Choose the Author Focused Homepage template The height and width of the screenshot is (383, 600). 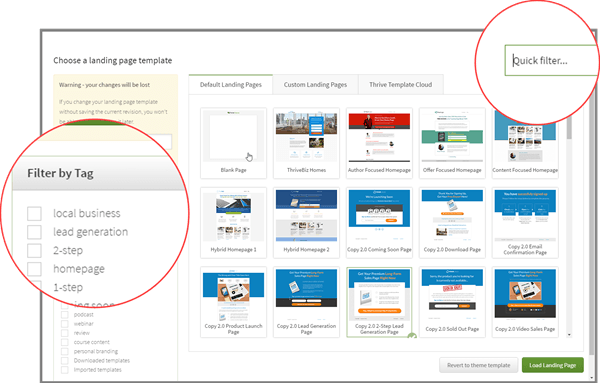pyautogui.click(x=379, y=143)
